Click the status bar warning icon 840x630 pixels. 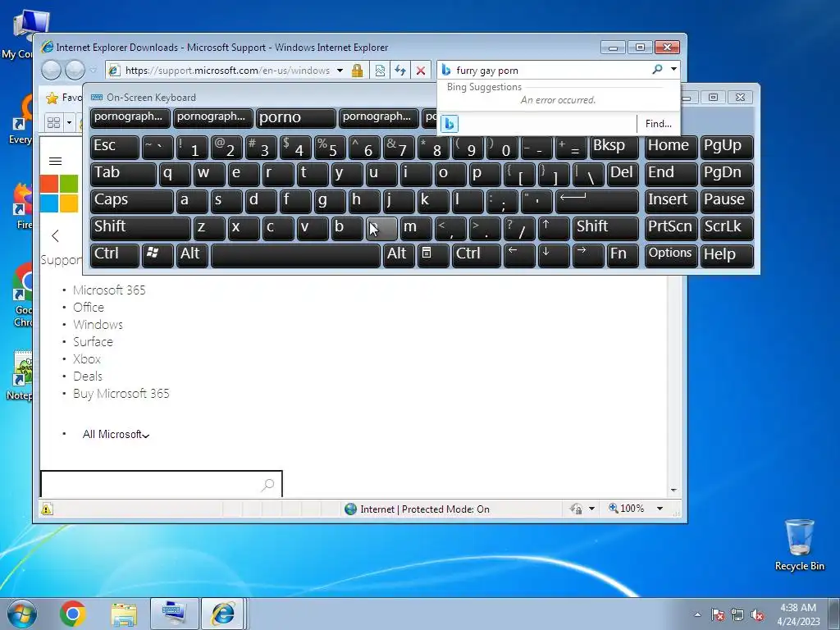[x=47, y=509]
